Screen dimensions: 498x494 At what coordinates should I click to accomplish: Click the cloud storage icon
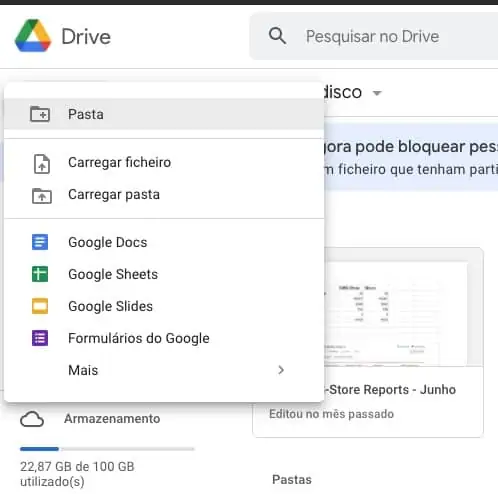tap(32, 419)
